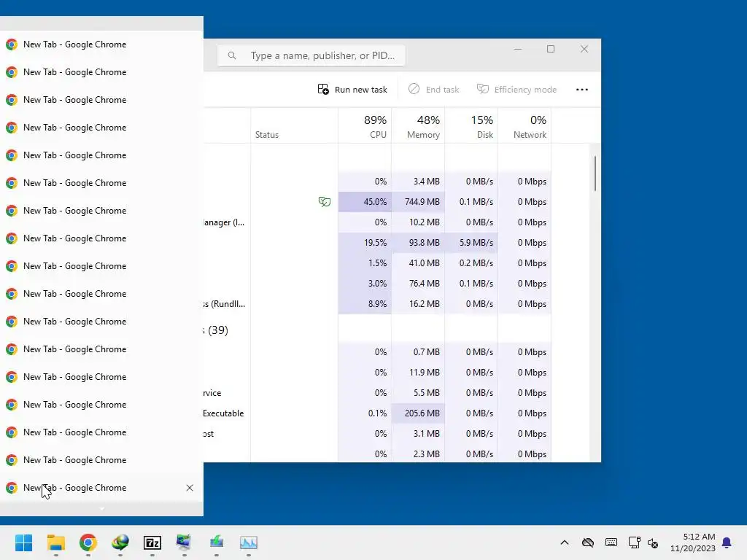Select the 3.4 MB memory cell
The width and height of the screenshot is (747, 560).
pos(418,182)
